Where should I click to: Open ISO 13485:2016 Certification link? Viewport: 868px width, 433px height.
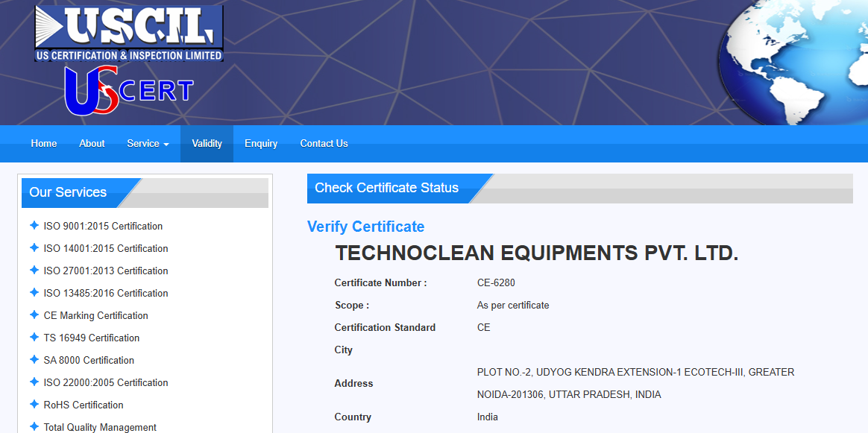[x=106, y=293]
